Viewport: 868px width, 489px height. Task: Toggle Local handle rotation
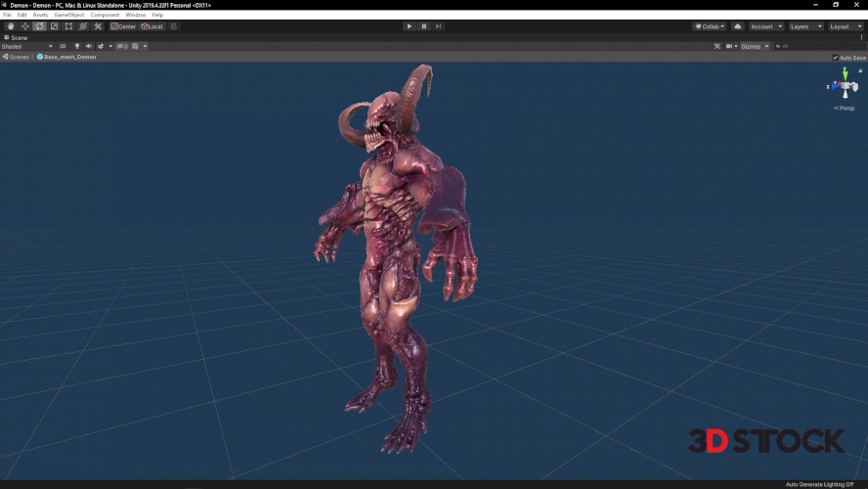pos(152,26)
